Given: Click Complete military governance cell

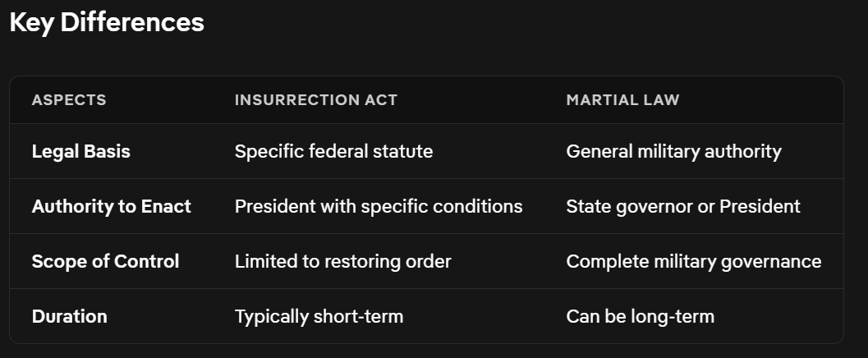Looking at the screenshot, I should [693, 261].
